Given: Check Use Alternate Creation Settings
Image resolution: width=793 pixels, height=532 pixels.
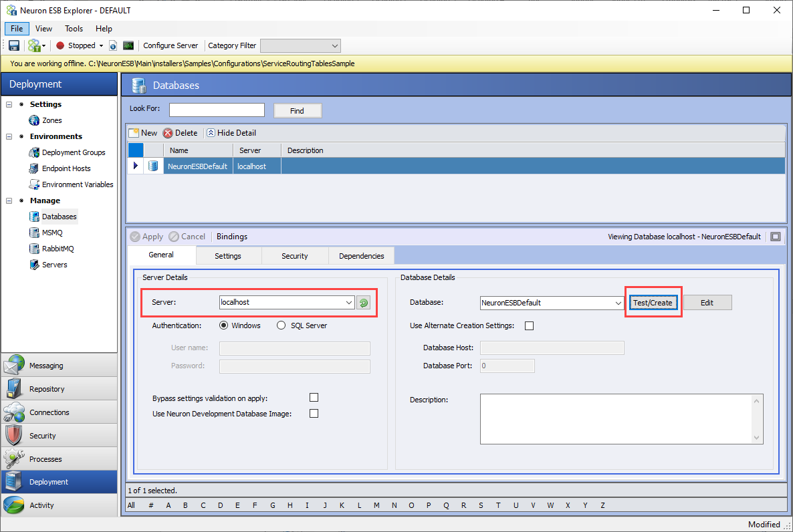Looking at the screenshot, I should click(x=530, y=325).
